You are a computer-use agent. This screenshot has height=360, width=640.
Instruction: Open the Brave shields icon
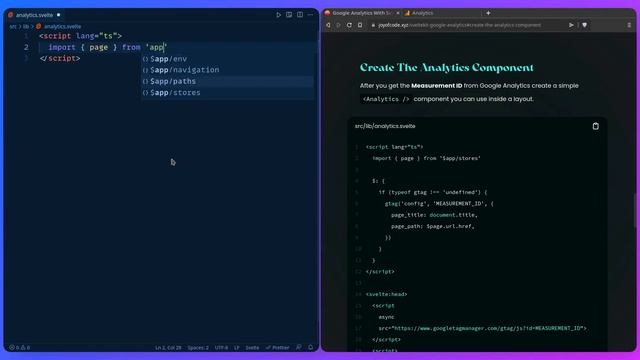click(584, 25)
